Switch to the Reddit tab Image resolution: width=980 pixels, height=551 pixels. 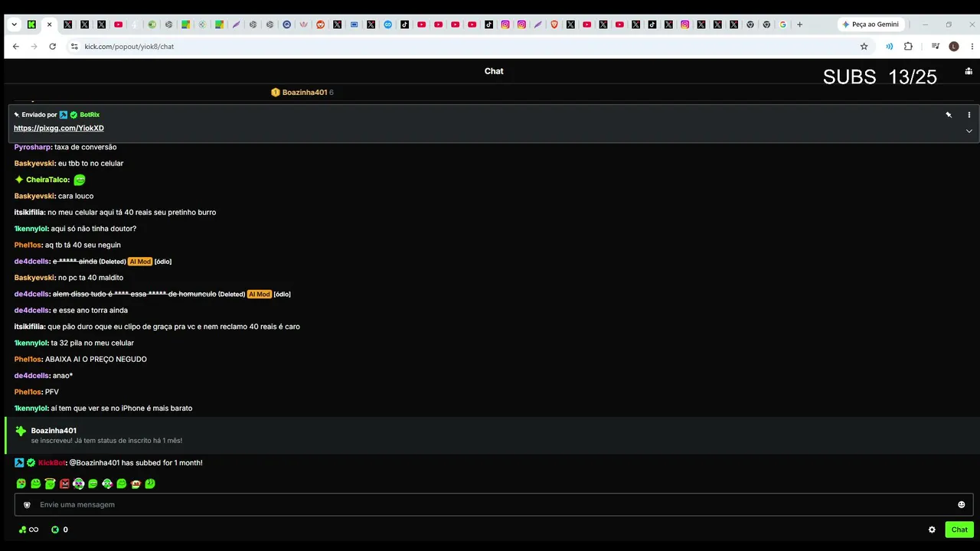point(320,24)
